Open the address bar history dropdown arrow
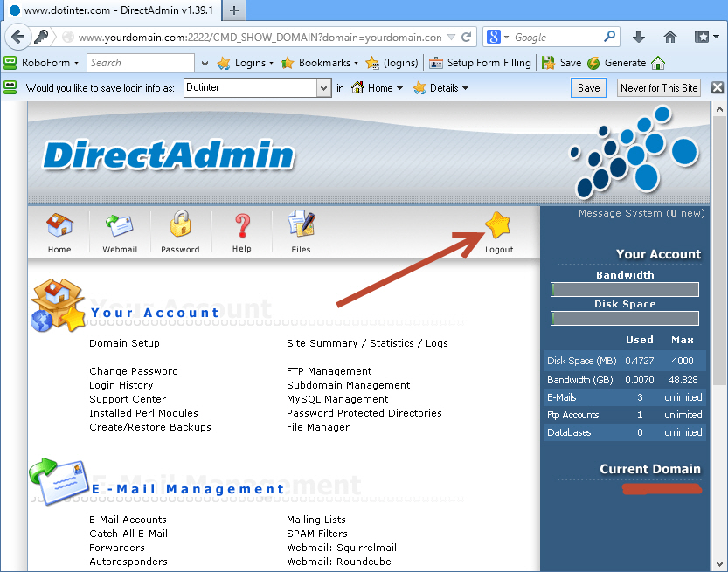The image size is (728, 572). (451, 37)
